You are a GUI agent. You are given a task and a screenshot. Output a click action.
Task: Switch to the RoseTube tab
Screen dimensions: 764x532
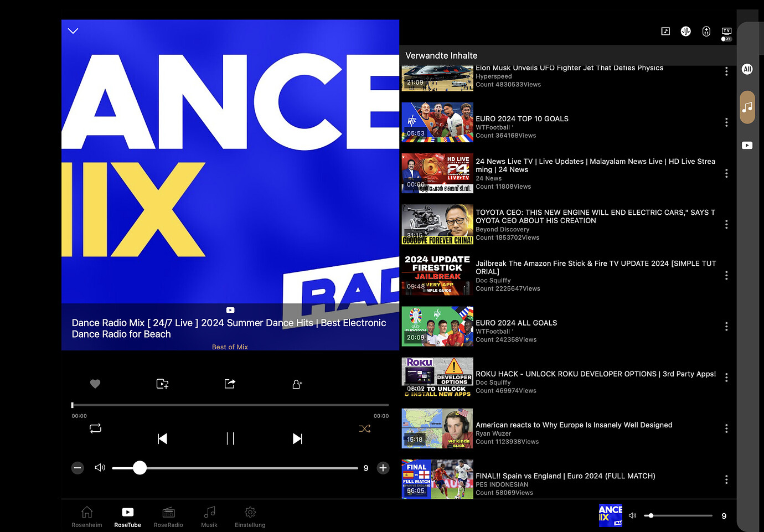point(127,516)
